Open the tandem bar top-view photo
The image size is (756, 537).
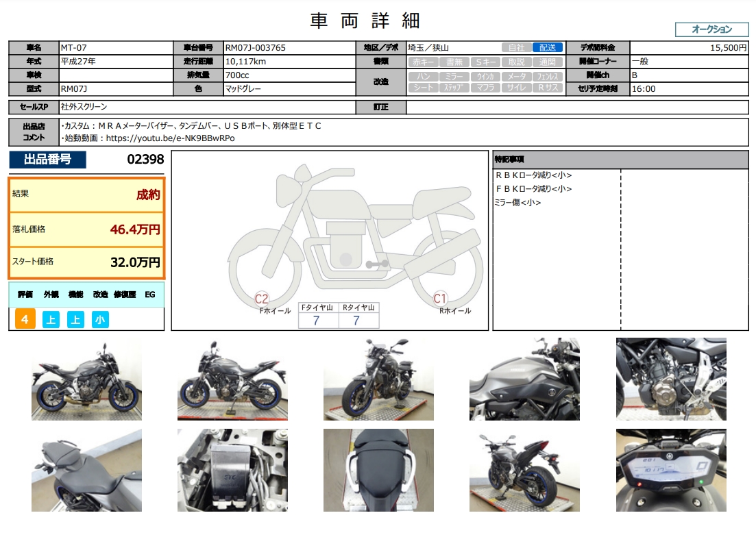coord(378,471)
